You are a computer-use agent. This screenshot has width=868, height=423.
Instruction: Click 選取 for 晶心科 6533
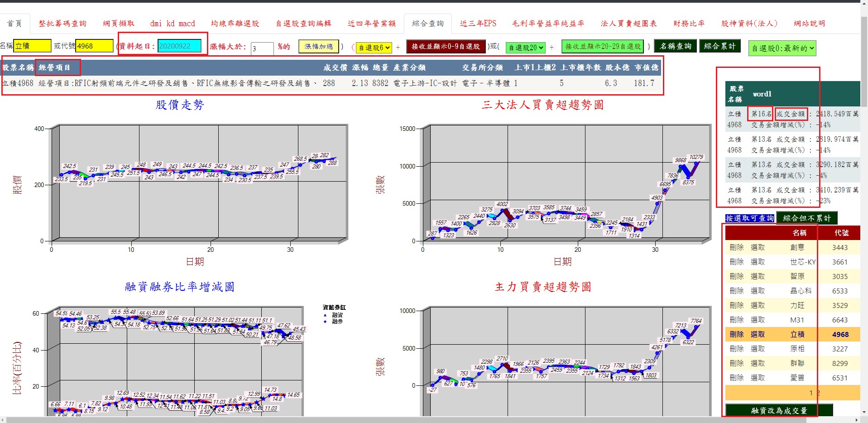click(758, 291)
